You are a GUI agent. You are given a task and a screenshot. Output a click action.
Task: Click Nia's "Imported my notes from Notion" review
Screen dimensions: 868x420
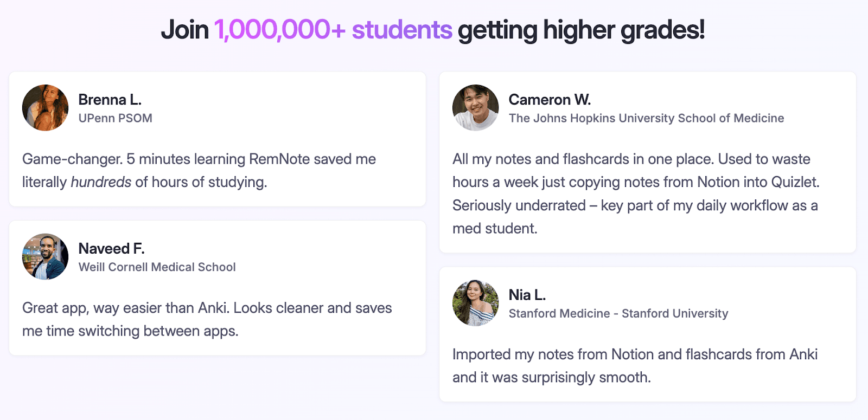pyautogui.click(x=635, y=366)
